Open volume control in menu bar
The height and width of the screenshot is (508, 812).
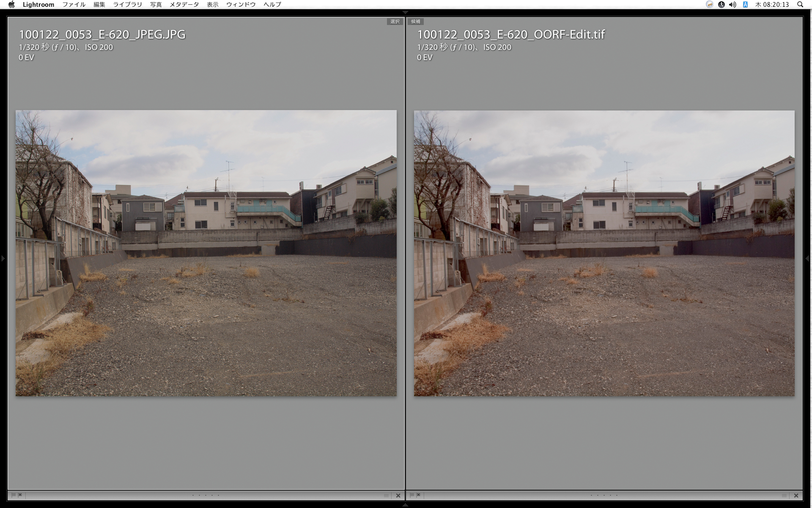coord(733,5)
